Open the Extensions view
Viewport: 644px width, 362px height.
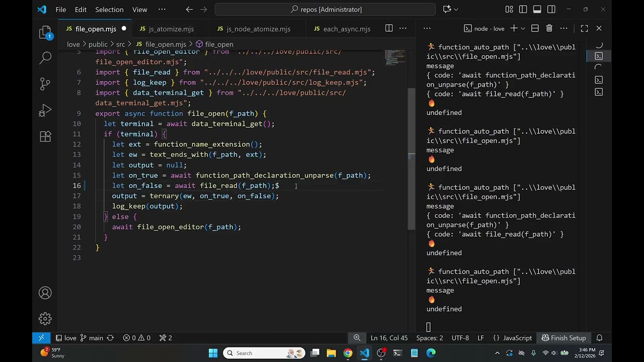45,136
